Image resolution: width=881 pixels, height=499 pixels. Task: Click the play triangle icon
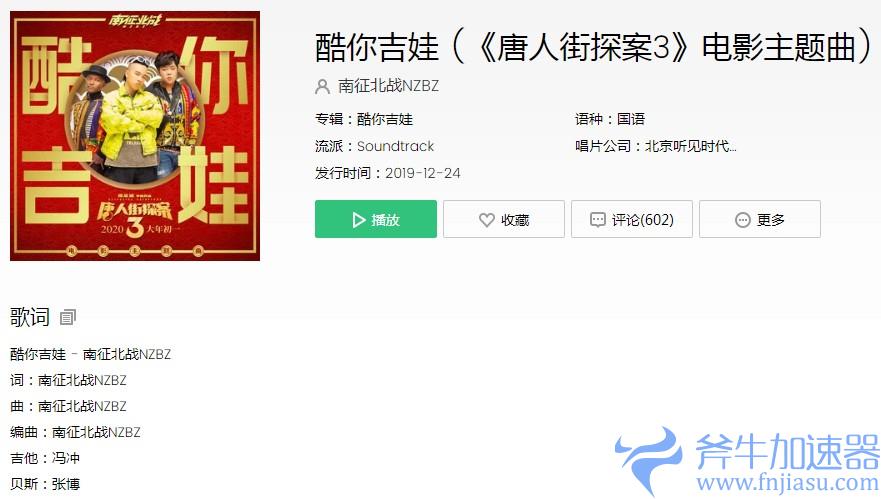click(x=358, y=220)
